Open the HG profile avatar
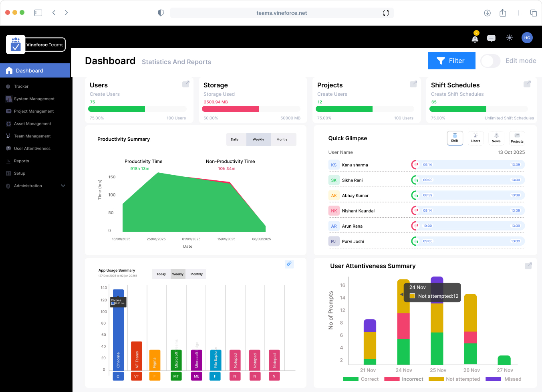 coord(527,38)
